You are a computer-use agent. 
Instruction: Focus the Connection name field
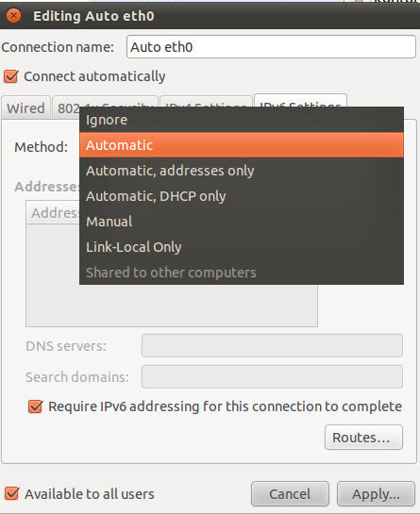tap(272, 47)
